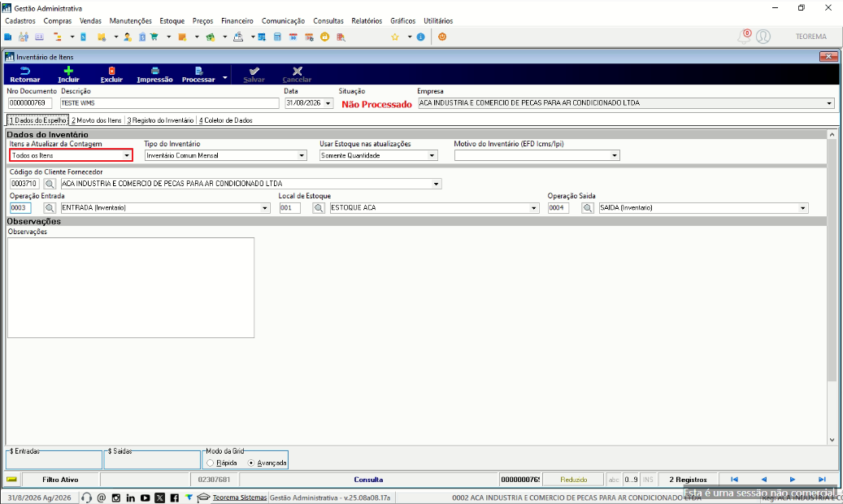Run the Processar toolbar action
Image resolution: width=843 pixels, height=504 pixels.
pyautogui.click(x=198, y=74)
